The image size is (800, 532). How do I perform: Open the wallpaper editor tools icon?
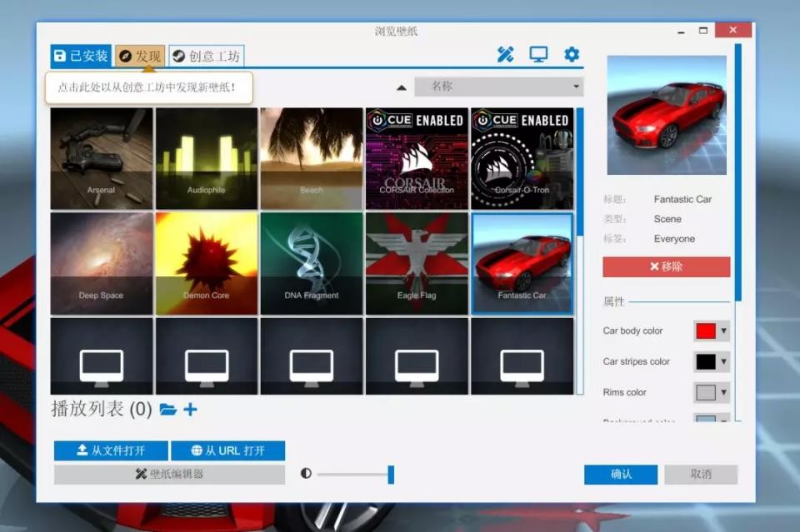point(505,55)
